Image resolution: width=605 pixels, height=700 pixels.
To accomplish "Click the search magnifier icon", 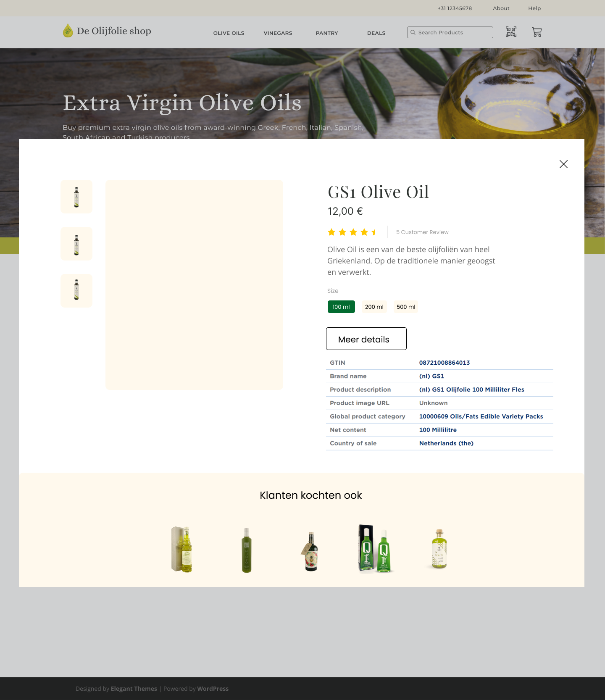I will tap(413, 32).
